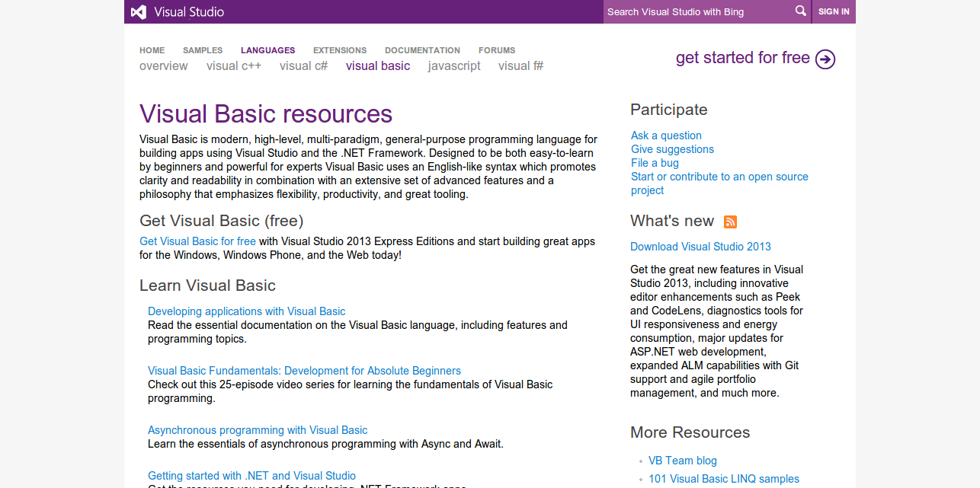
Task: Open the Download Visual Studio 2013 link
Action: pyautogui.click(x=701, y=247)
